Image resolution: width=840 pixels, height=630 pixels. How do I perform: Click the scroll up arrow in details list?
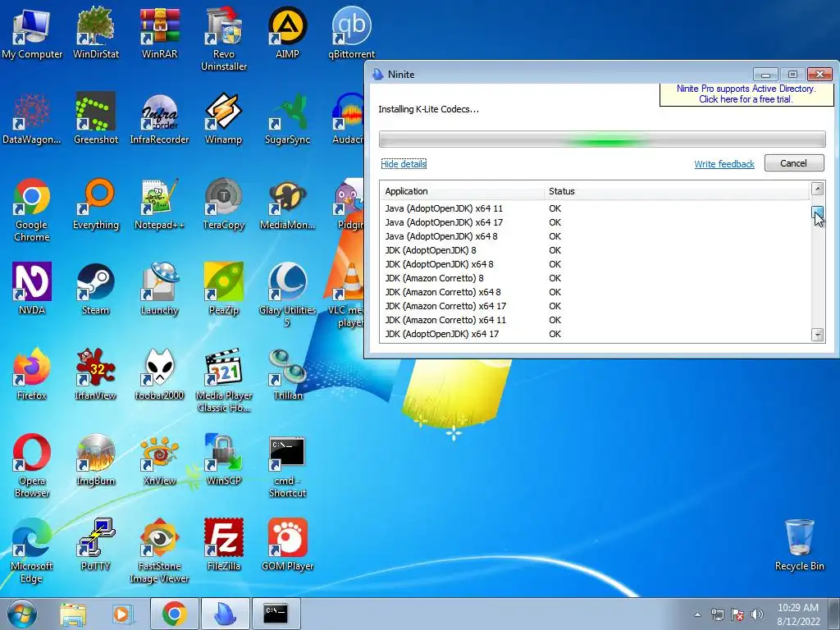pyautogui.click(x=817, y=189)
